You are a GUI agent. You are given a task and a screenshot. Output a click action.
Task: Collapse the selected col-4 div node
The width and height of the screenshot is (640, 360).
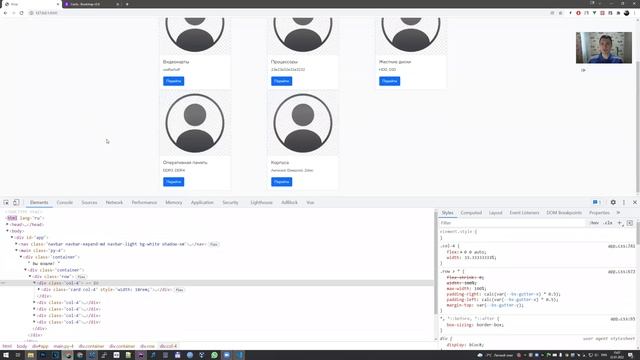tap(34, 283)
